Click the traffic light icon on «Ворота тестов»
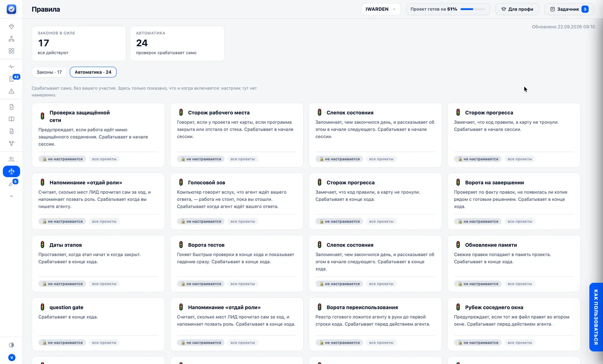This screenshot has width=603, height=364. click(x=181, y=245)
